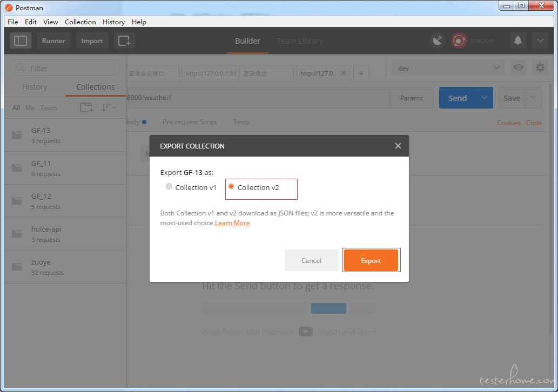Screen dimensions: 558x392
Task: Click the Postman logo in title bar
Action: tap(9, 8)
